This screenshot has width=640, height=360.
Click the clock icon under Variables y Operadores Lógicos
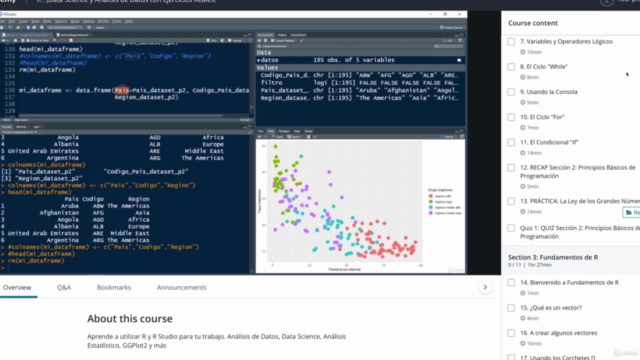[x=522, y=52]
